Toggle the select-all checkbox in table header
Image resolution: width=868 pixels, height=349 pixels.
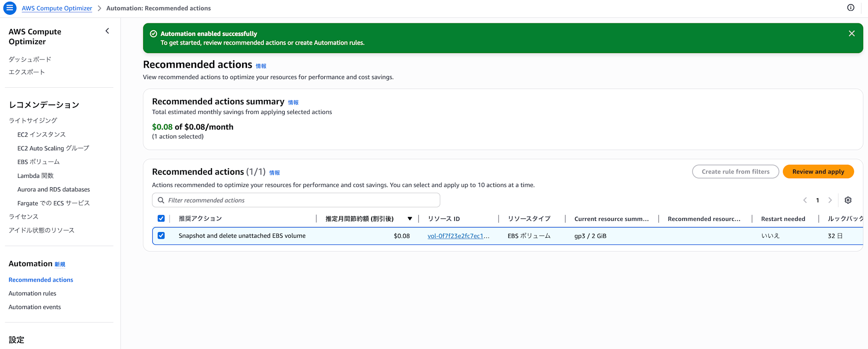click(161, 218)
